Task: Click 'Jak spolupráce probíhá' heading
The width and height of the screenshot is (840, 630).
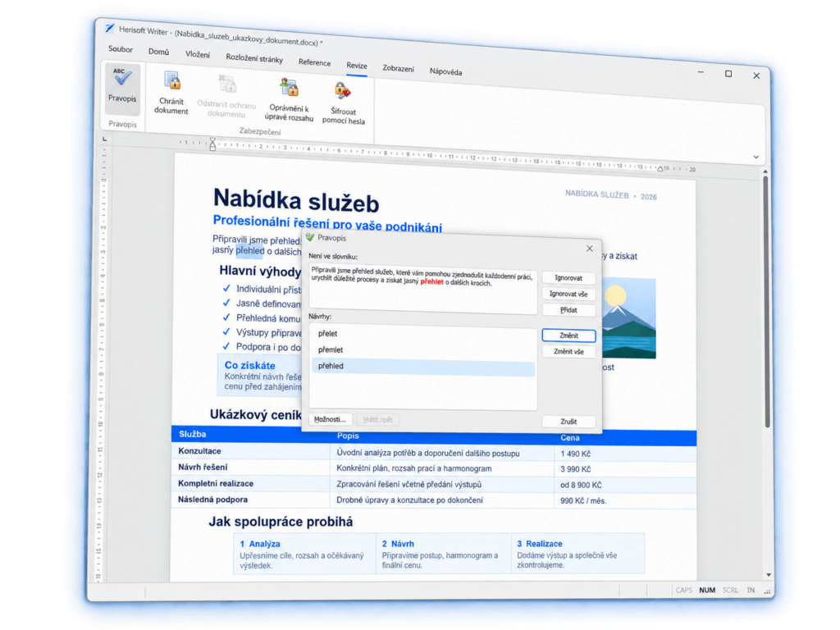Action: 281,522
